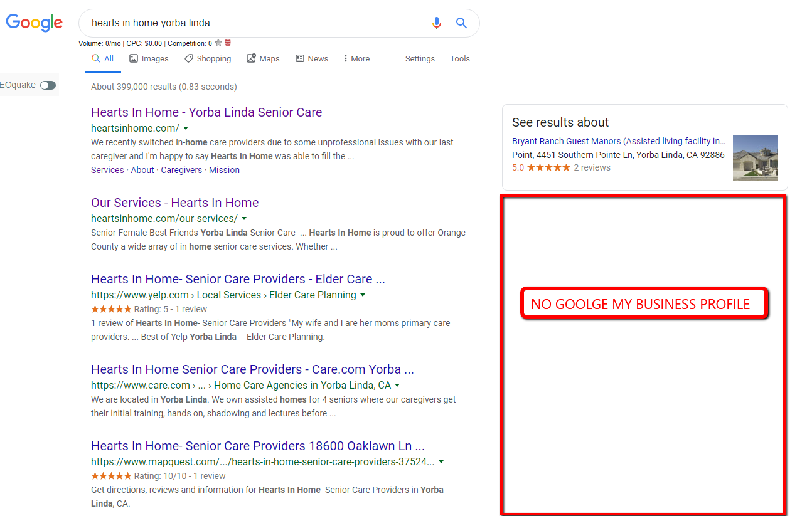
Task: Open Hearts In Home - Yorba Linda Senior Care
Action: [x=206, y=112]
